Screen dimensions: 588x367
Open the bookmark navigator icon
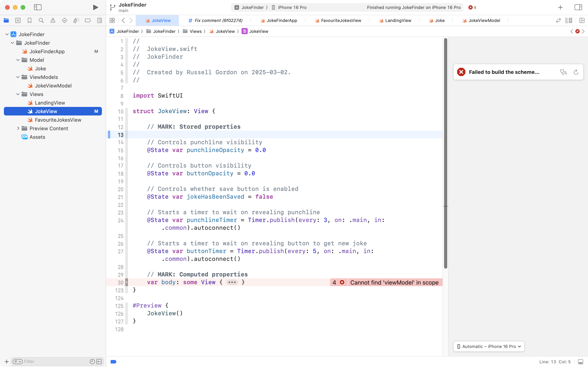pos(29,20)
